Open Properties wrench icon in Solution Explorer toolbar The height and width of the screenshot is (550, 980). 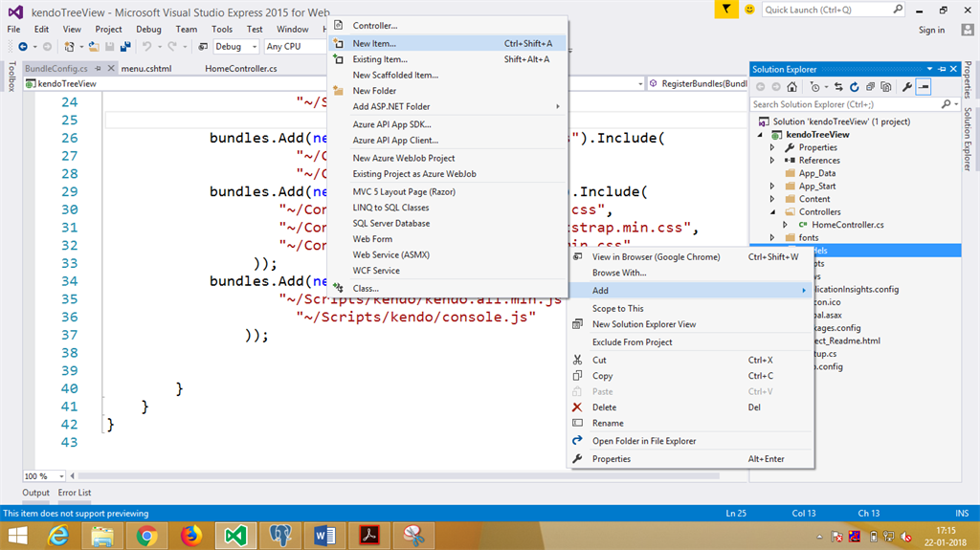907,86
